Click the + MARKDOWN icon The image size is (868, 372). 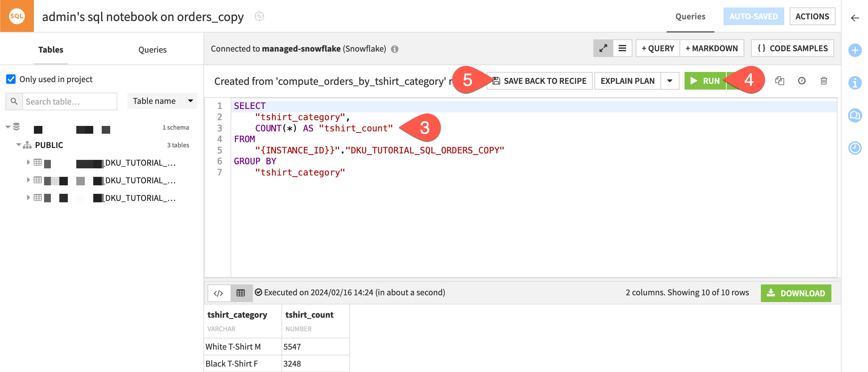coord(711,49)
